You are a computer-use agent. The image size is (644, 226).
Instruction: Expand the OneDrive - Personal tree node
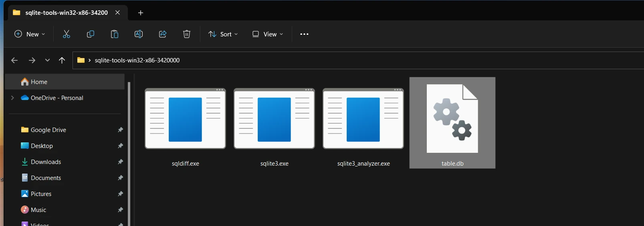[x=12, y=98]
